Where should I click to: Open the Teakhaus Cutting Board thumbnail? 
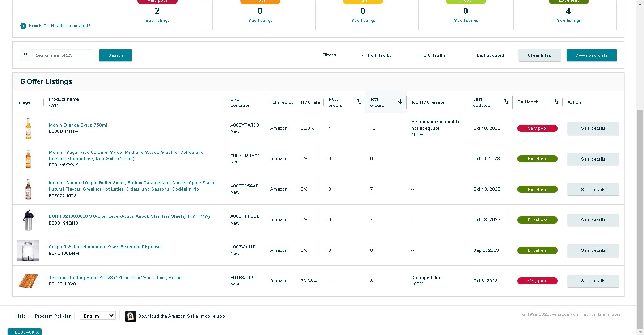tap(28, 281)
